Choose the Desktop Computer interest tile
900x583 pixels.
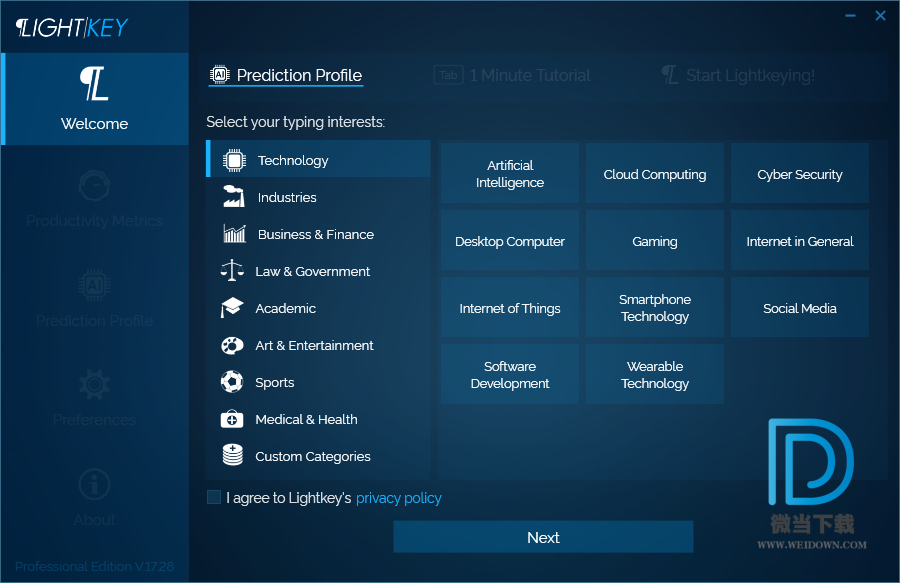coord(510,240)
